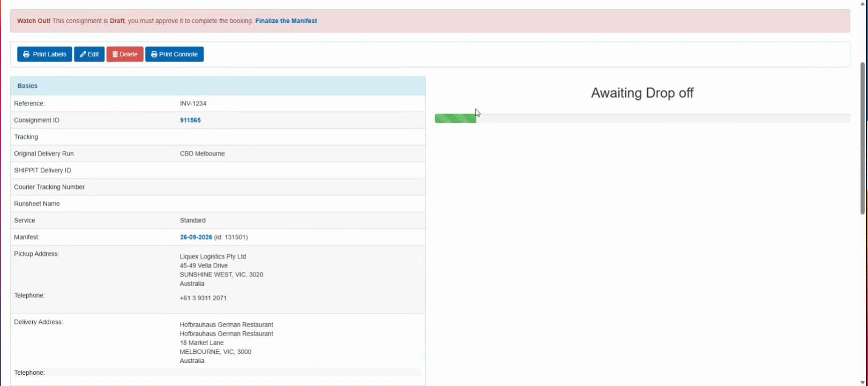The image size is (868, 386).
Task: Select the MELBOURNE, VIC, 3000 line
Action: pyautogui.click(x=215, y=352)
